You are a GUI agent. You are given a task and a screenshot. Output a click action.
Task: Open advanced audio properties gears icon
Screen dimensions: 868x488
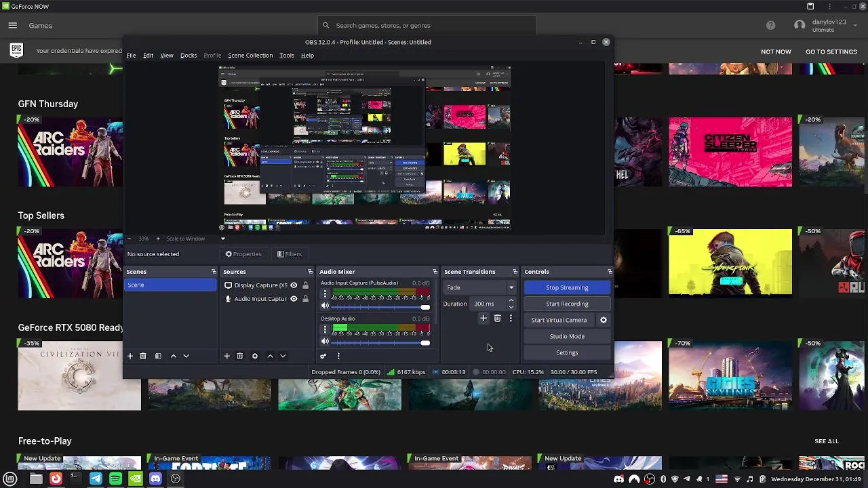point(323,356)
